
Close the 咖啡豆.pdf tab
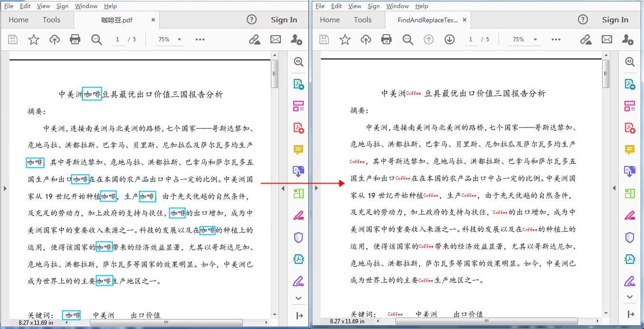(x=154, y=20)
